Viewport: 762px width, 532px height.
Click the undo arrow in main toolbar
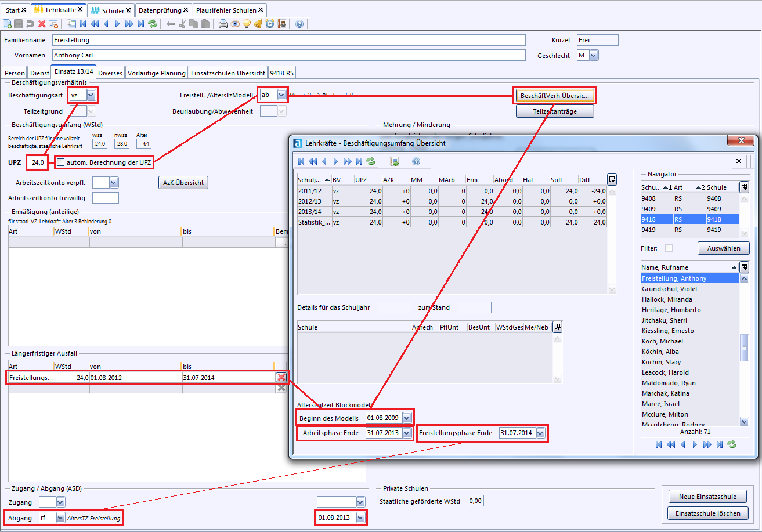point(30,24)
